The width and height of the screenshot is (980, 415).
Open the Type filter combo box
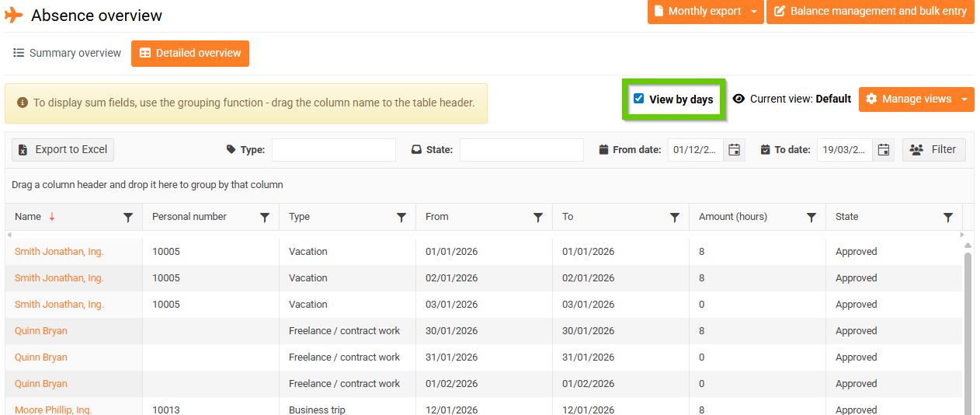(333, 150)
